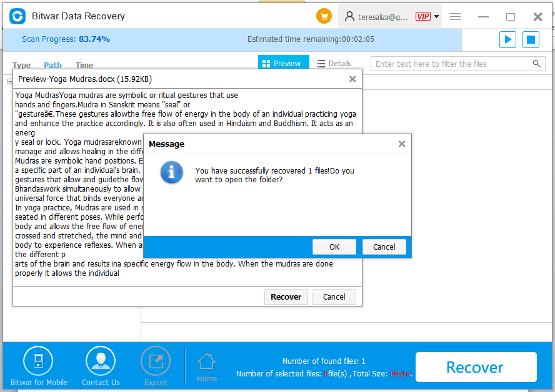Switch to the Details view tab

(334, 64)
